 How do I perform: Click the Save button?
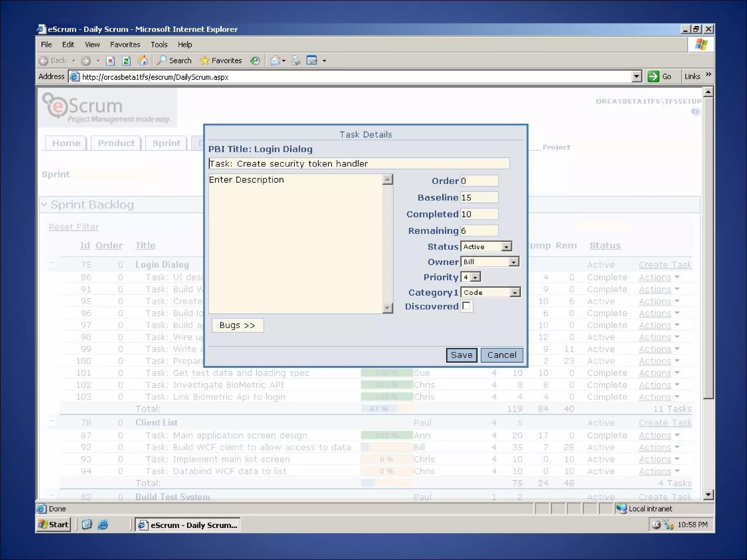pos(461,355)
